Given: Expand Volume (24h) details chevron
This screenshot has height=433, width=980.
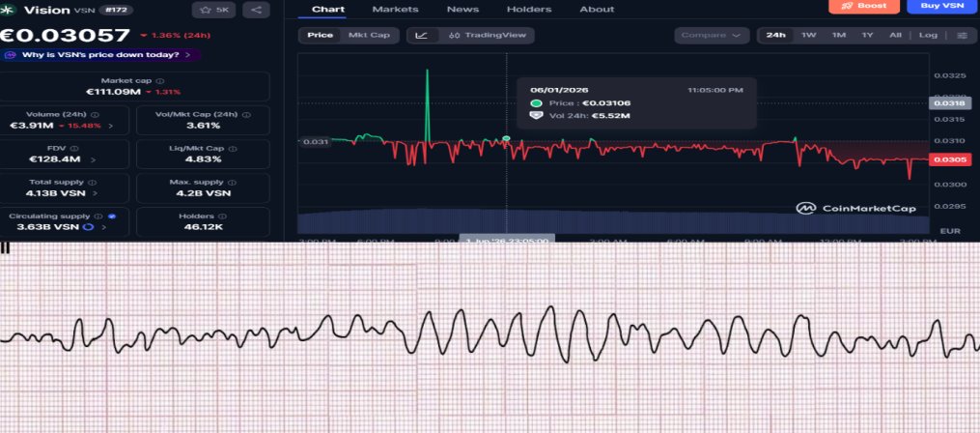Looking at the screenshot, I should [111, 126].
